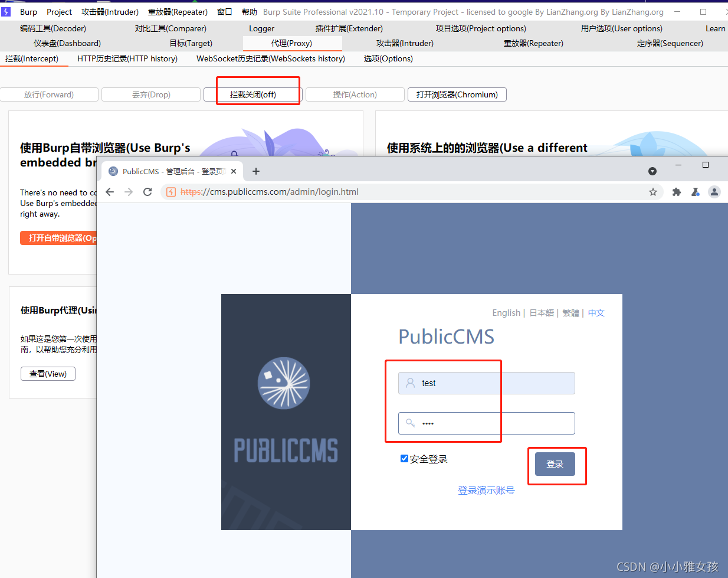This screenshot has height=578, width=728.
Task: Click the user icon in username field
Action: [410, 383]
